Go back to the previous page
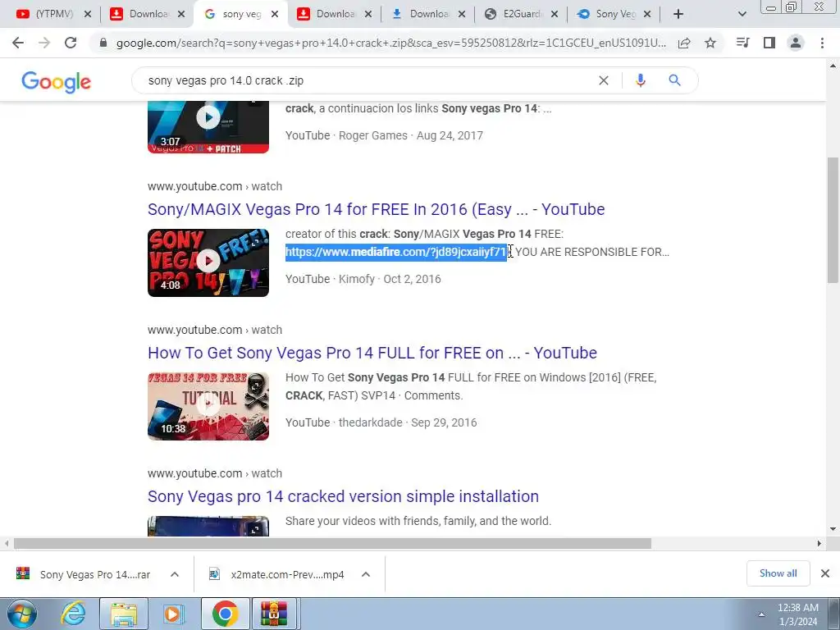Image resolution: width=840 pixels, height=630 pixels. pyautogui.click(x=18, y=43)
